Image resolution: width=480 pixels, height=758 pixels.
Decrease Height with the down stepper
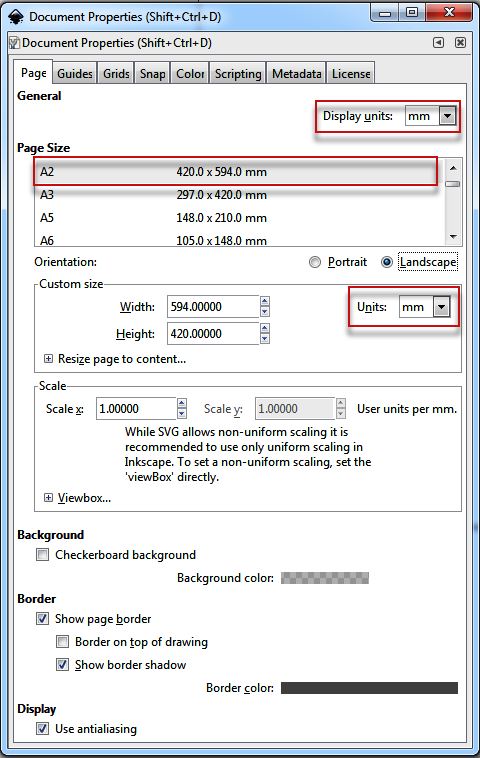tap(264, 339)
